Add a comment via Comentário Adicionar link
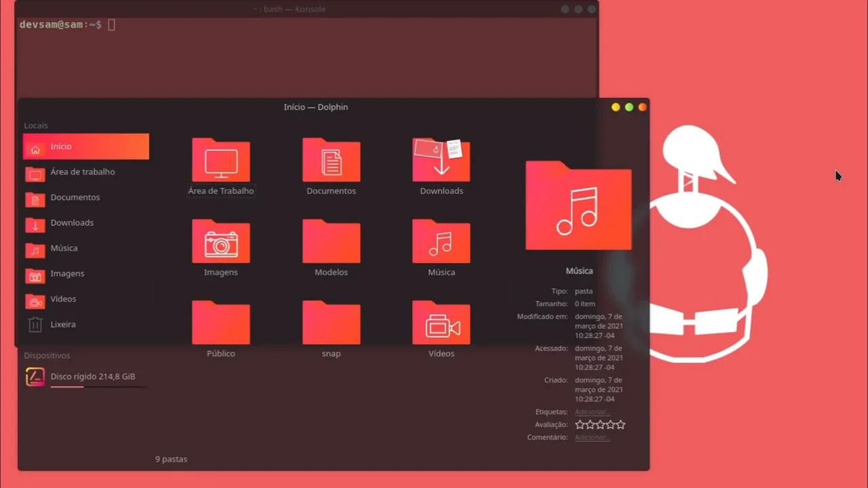This screenshot has width=868, height=488. point(593,438)
